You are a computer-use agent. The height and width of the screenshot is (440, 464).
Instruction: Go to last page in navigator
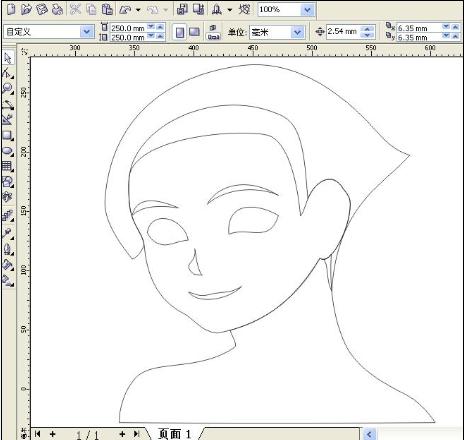137,433
